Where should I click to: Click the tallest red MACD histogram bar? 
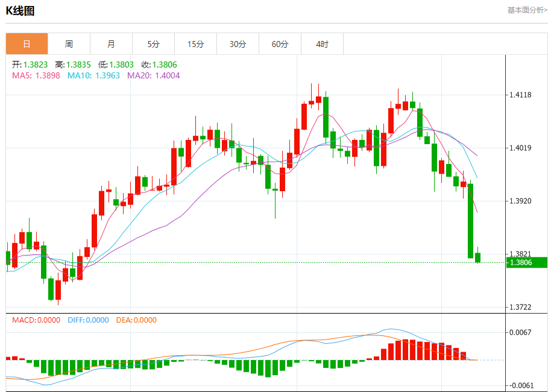tap(406, 350)
